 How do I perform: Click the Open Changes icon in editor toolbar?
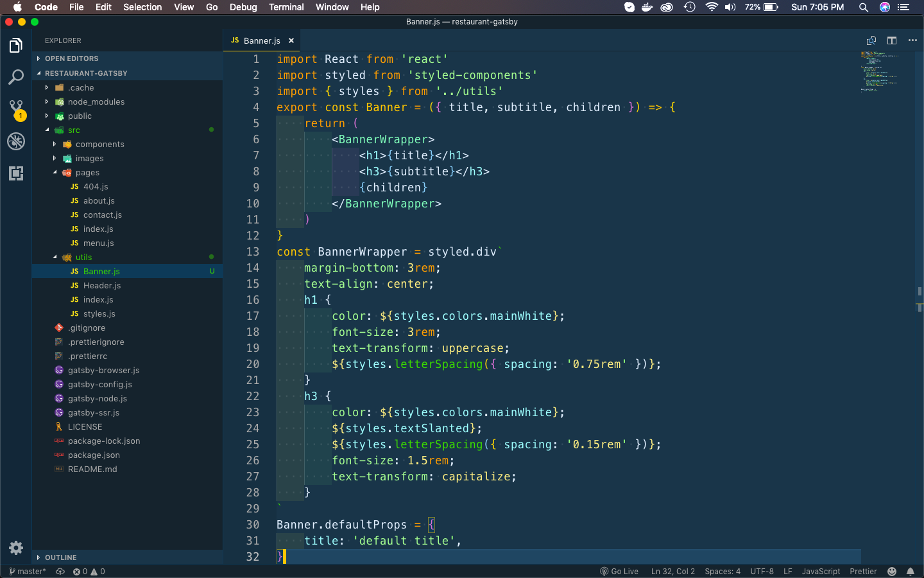[x=871, y=40]
